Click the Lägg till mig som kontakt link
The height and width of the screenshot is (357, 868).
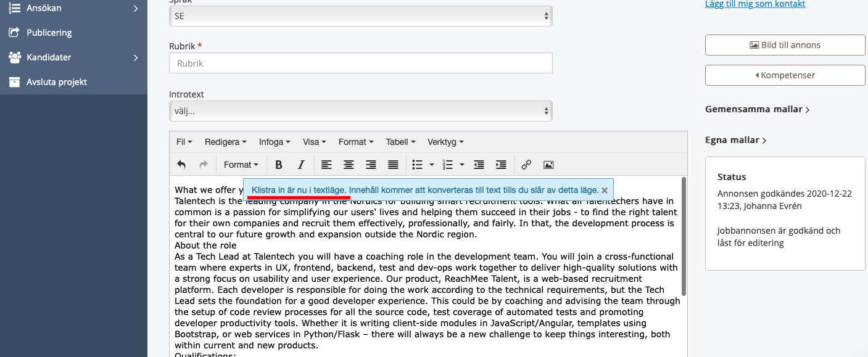tap(755, 4)
